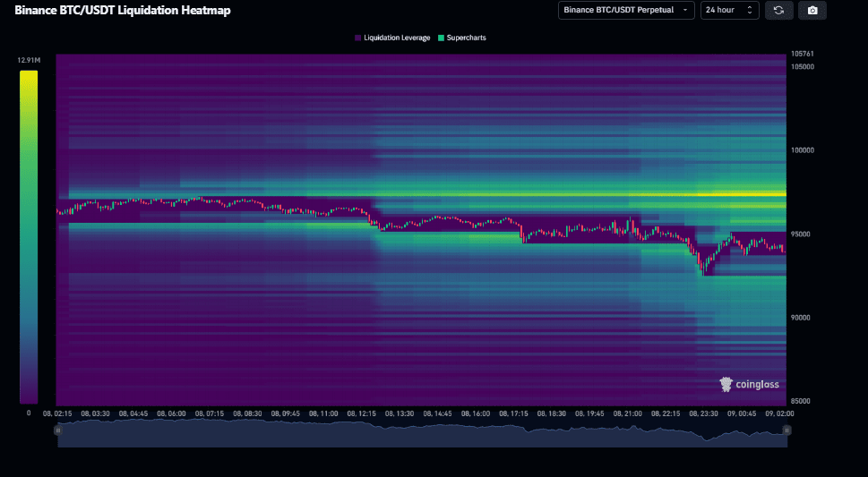Toggle the Supercharts legend label
This screenshot has height=477, width=868.
click(466, 38)
